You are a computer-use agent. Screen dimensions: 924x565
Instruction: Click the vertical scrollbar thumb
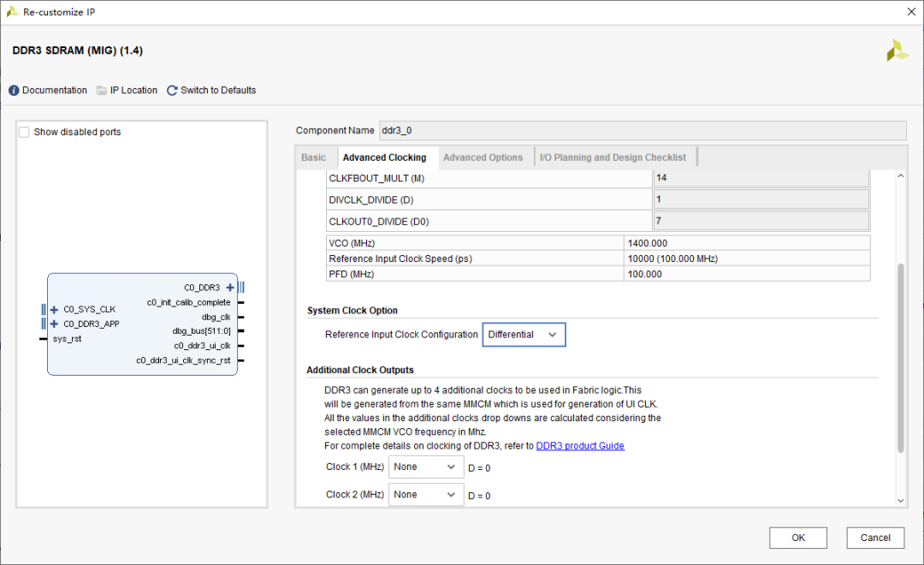[900, 358]
